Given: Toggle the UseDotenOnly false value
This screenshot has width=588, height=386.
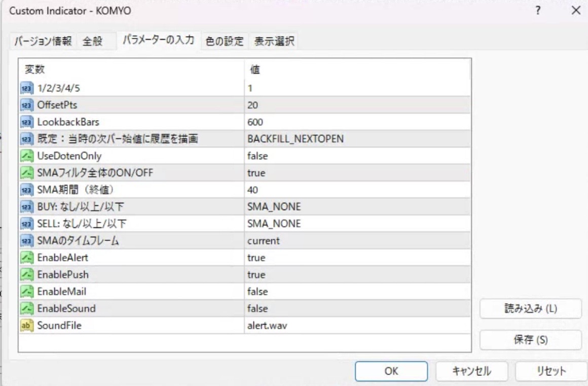Looking at the screenshot, I should (357, 156).
